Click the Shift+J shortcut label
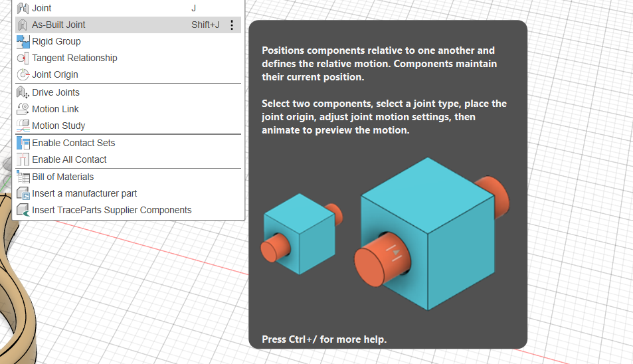Viewport: 633px width, 364px height. [205, 25]
